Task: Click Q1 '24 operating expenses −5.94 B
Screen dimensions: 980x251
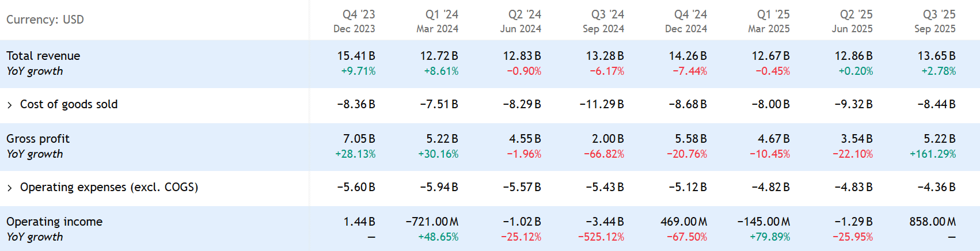Action: click(x=439, y=187)
